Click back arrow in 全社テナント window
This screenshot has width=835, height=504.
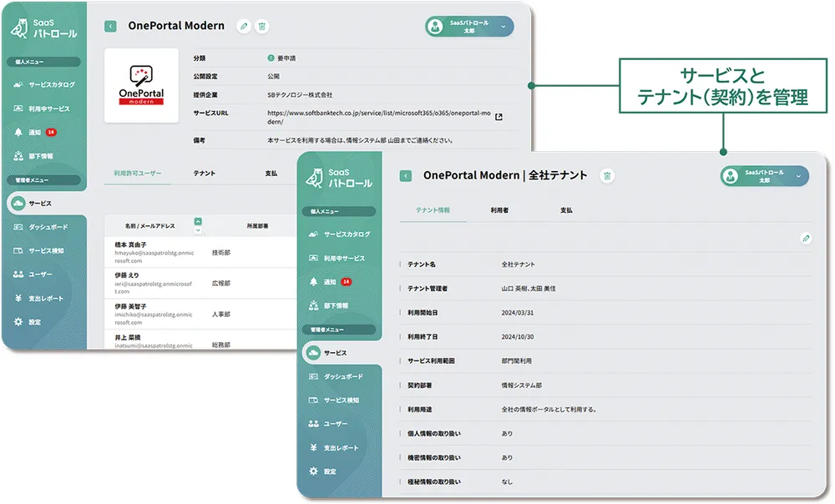click(x=406, y=175)
